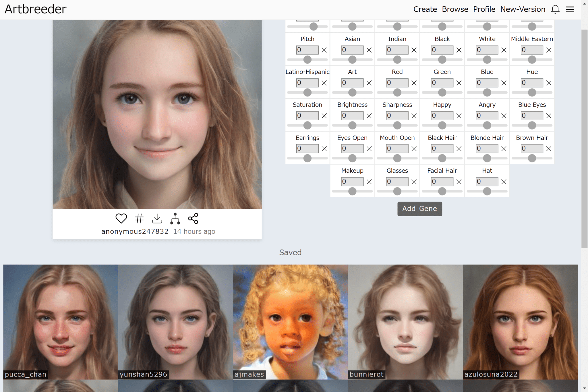Open the lineage tree icon

(175, 219)
